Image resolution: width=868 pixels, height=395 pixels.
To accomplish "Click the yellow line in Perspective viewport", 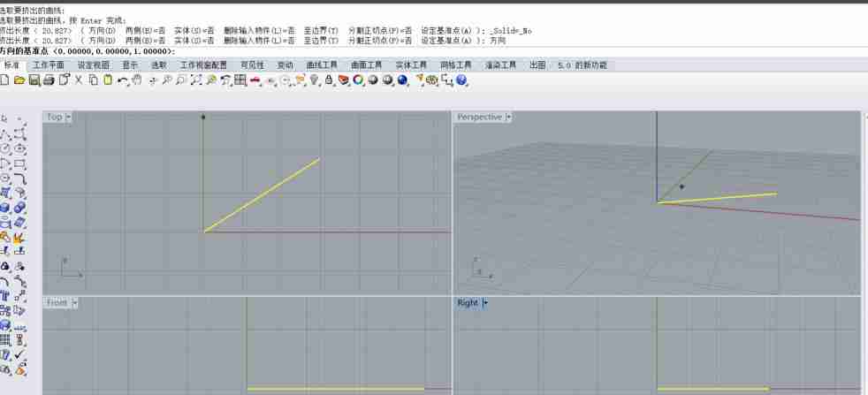I will 718,198.
